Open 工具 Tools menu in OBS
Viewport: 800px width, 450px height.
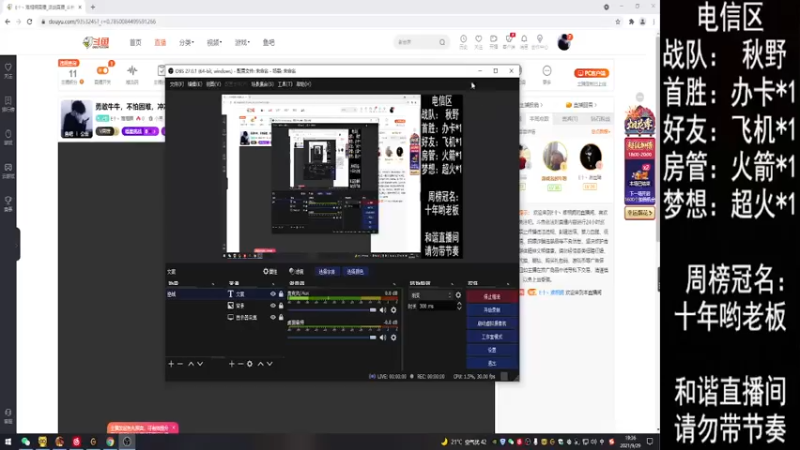point(285,84)
